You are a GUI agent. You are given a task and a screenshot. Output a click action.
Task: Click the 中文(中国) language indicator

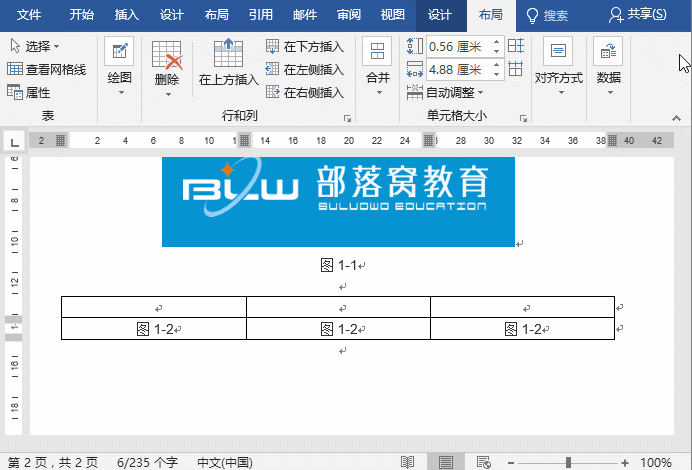point(225,462)
